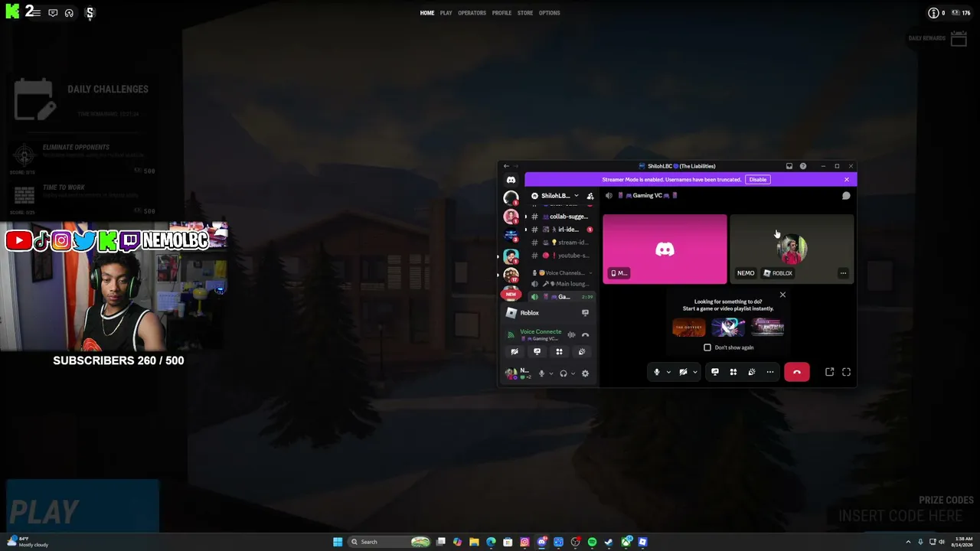The image size is (980, 551).
Task: Select The Odyssey activity thumbnail
Action: (x=689, y=328)
